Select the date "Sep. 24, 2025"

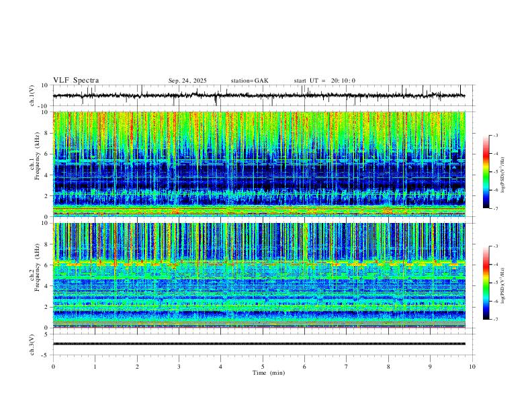[x=187, y=81]
